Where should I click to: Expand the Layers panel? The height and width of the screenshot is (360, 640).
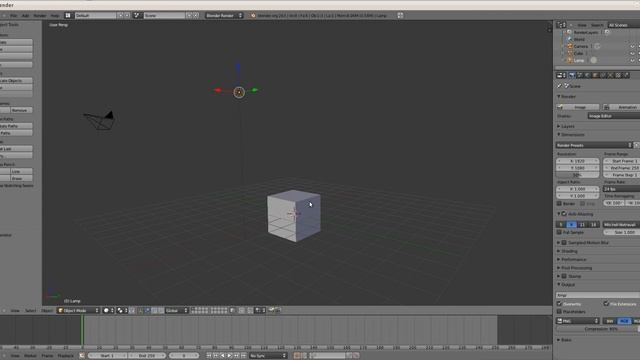566,127
